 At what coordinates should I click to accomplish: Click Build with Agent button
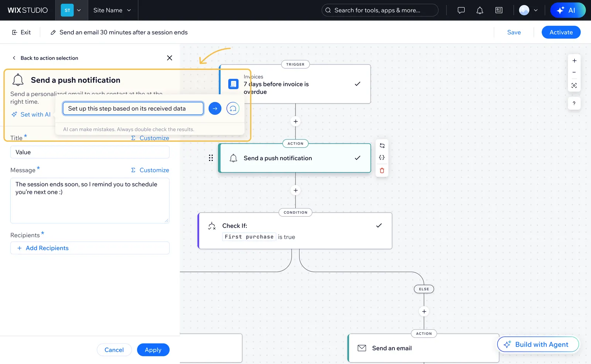538,344
